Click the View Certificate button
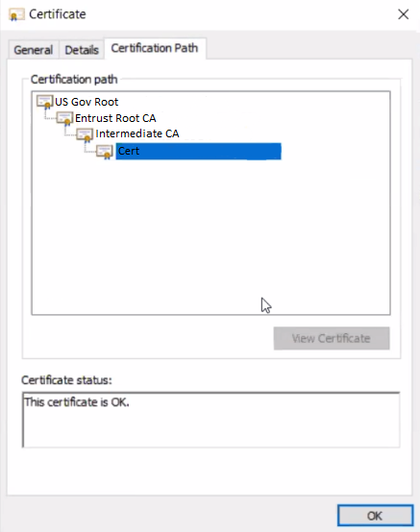 point(332,338)
